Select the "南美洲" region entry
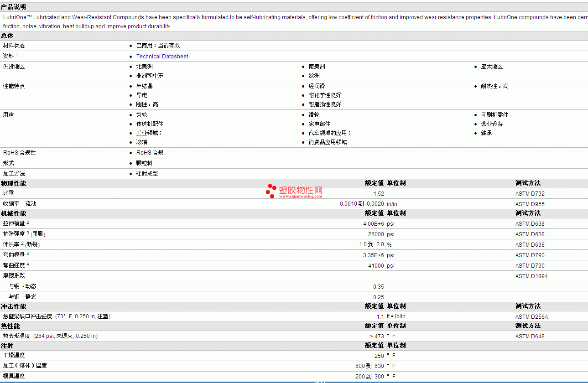Image resolution: width=588 pixels, height=383 pixels. (x=317, y=67)
